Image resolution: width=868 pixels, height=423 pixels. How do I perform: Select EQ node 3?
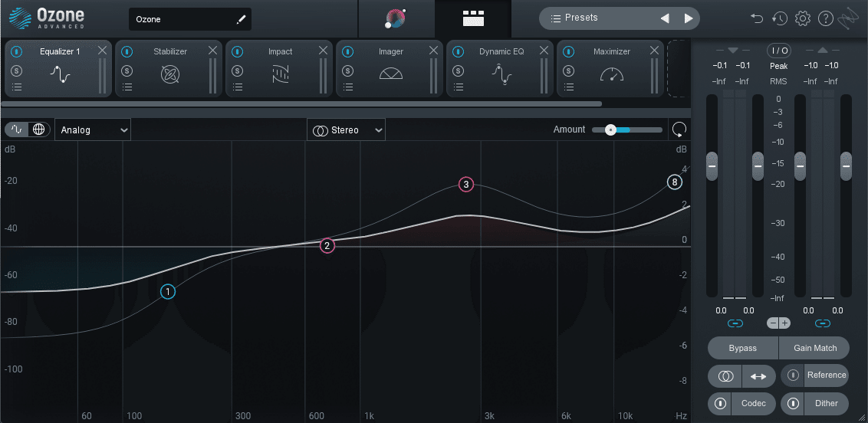[466, 184]
